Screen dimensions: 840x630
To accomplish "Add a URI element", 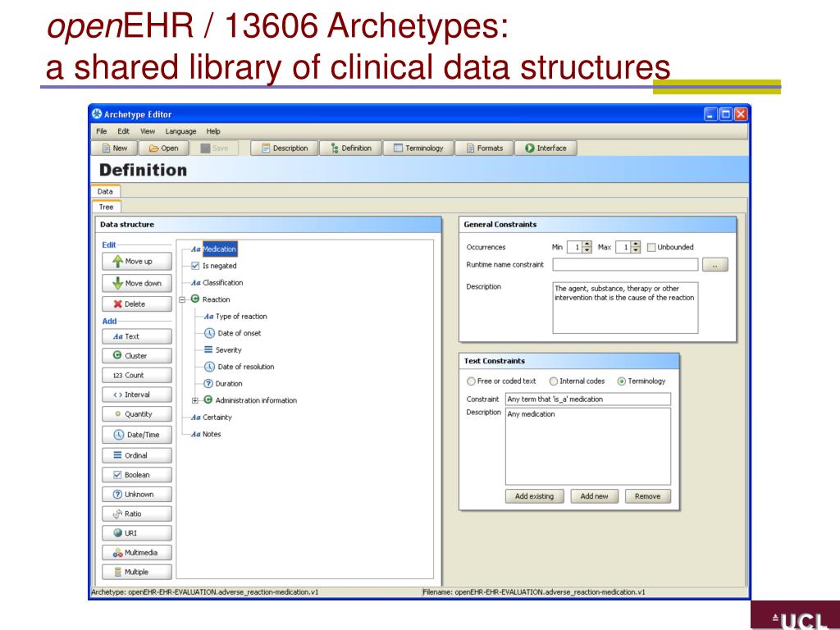I will coord(137,533).
